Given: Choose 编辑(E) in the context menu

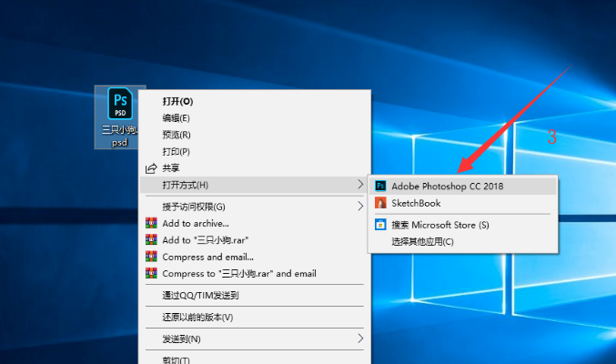Looking at the screenshot, I should click(176, 117).
